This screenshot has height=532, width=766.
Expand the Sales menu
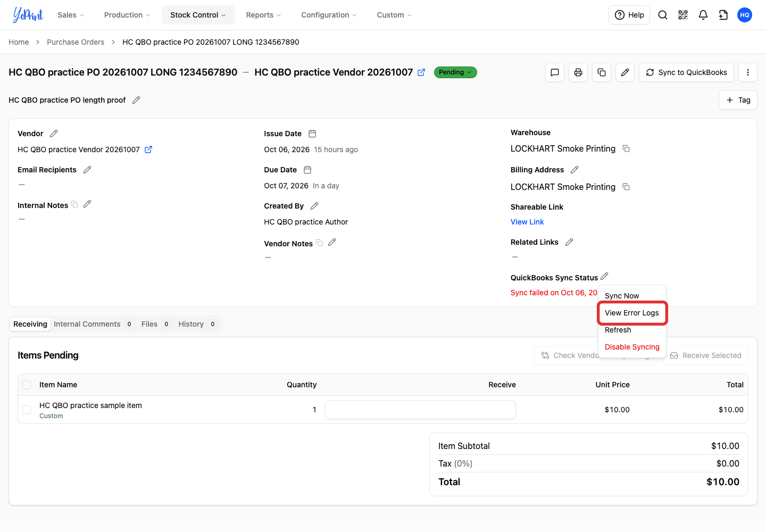71,15
